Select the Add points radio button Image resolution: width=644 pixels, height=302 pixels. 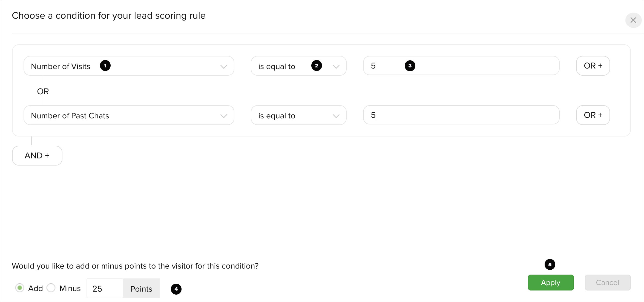[20, 288]
